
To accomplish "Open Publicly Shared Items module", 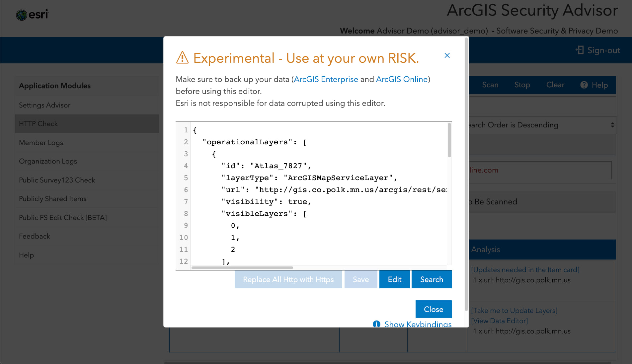I will (x=87, y=199).
